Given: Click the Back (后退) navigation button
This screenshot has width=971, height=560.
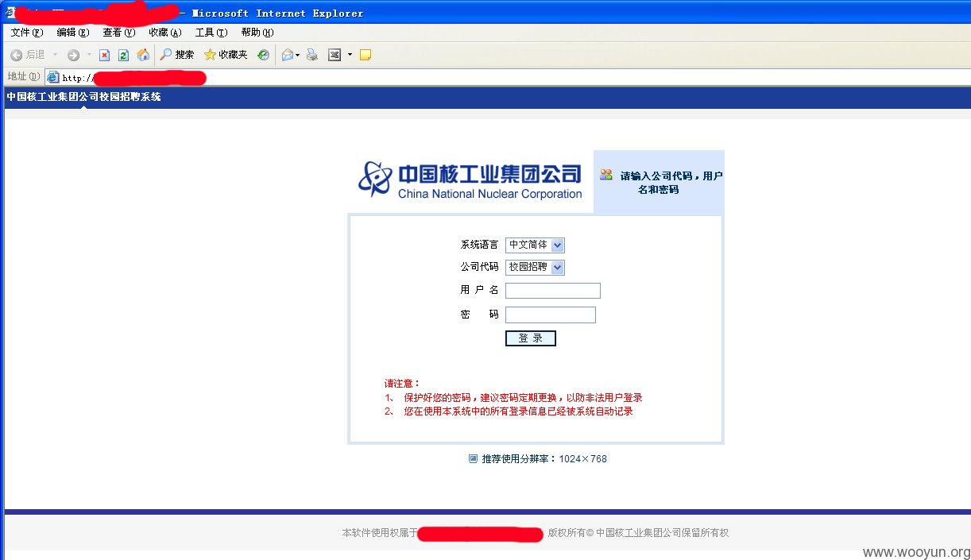Looking at the screenshot, I should (28, 55).
